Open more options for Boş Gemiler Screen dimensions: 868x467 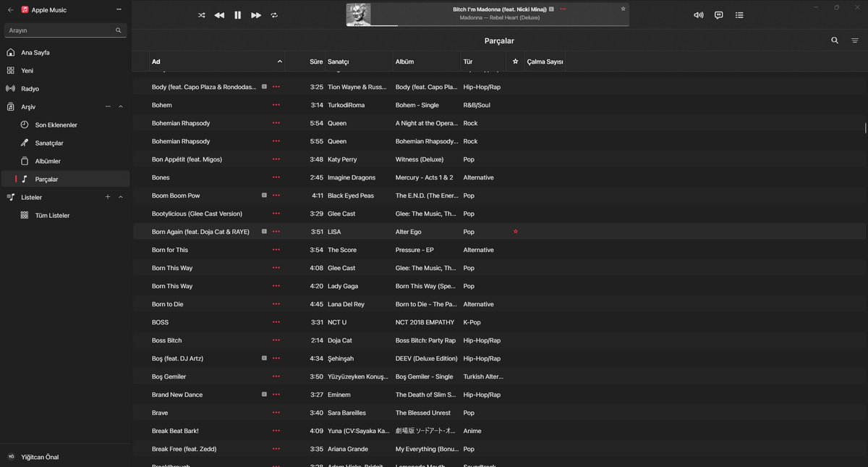276,376
